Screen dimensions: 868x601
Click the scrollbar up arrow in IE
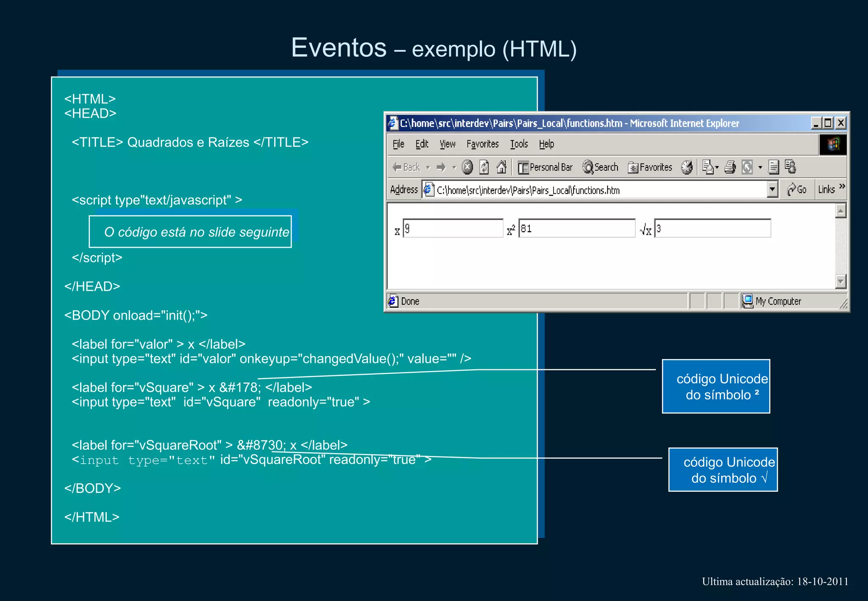[840, 211]
